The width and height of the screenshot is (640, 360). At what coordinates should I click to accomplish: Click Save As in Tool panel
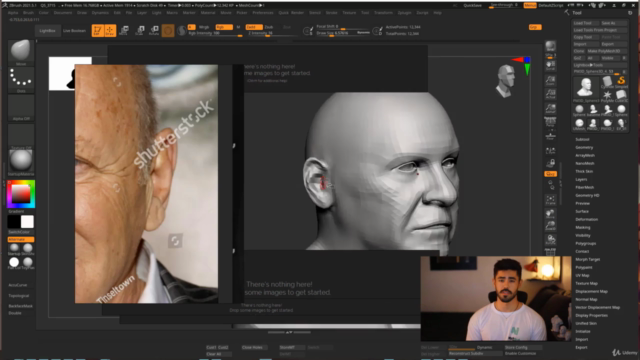pos(613,23)
